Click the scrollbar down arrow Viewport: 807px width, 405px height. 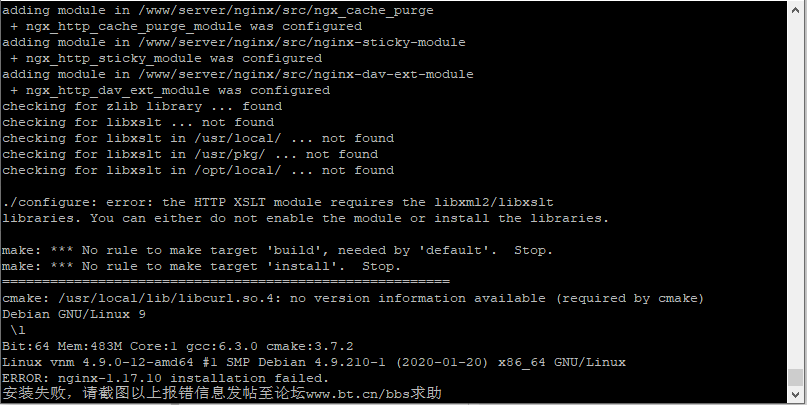tap(797, 395)
